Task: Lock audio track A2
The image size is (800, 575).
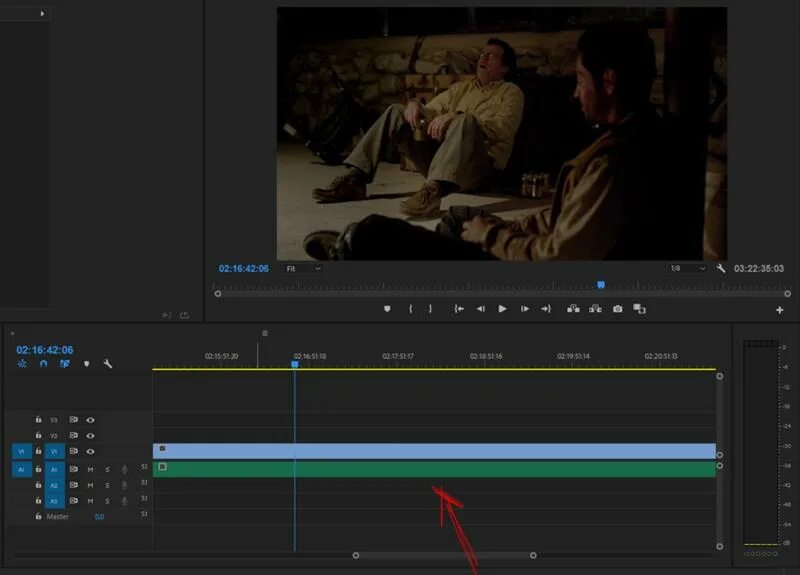Action: point(38,485)
